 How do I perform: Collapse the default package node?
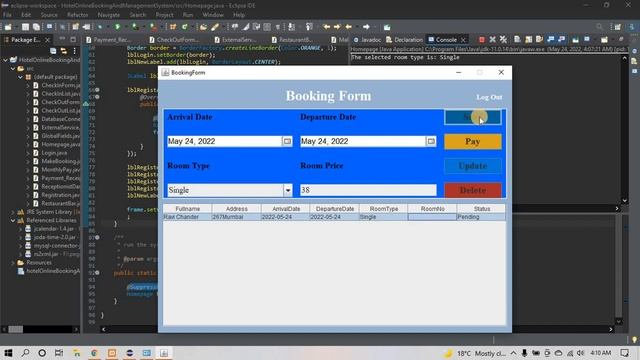(x=20, y=77)
